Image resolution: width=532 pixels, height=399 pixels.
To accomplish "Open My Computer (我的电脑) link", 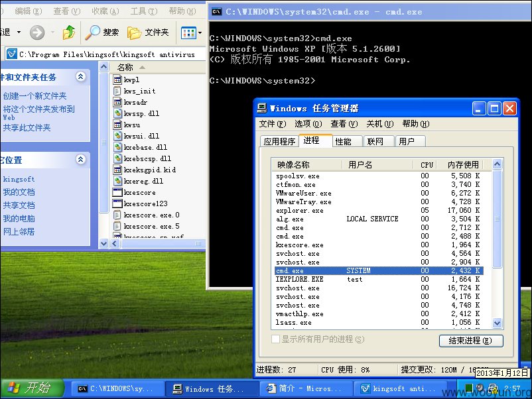I will click(19, 219).
